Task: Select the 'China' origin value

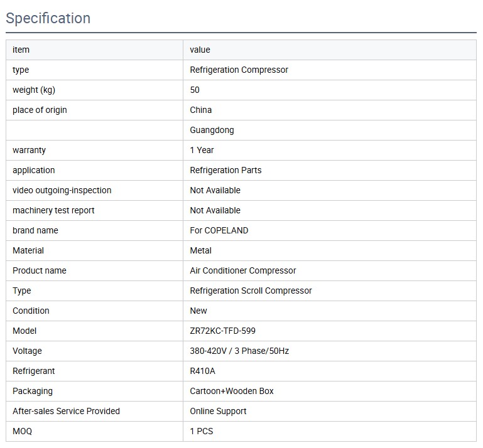Action: pos(201,110)
